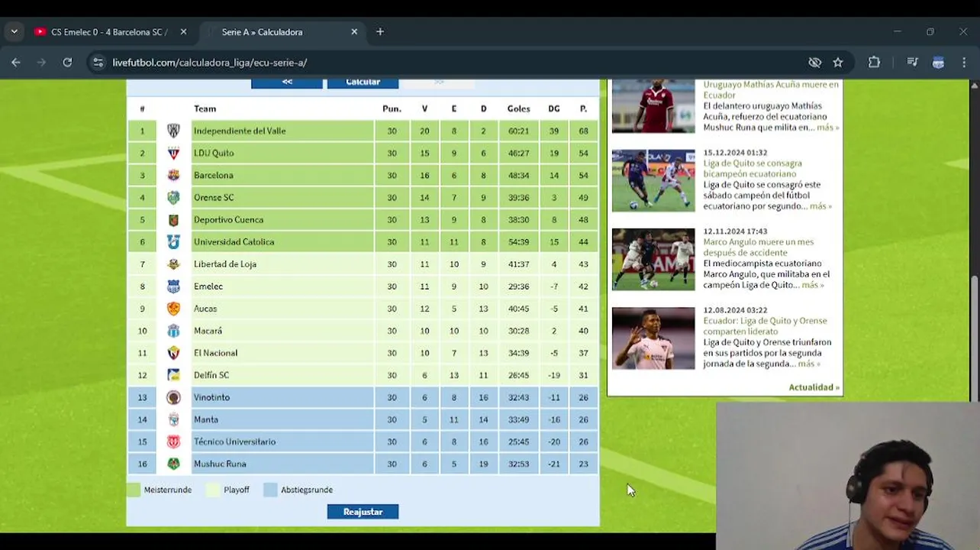Viewport: 980px width, 550px height.
Task: Open Liga de Quito y Orense liderato headline
Action: point(765,325)
